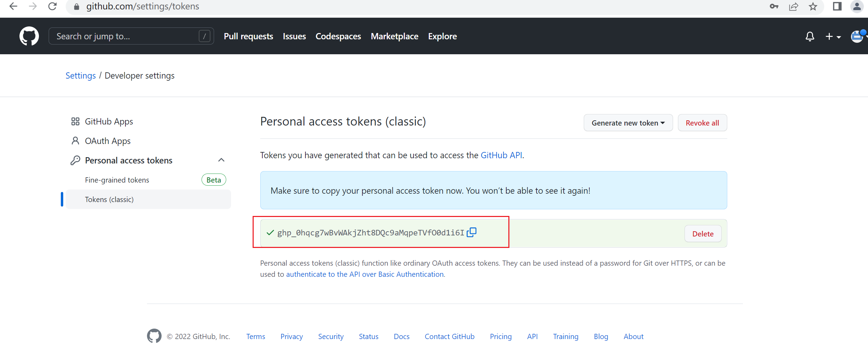This screenshot has width=868, height=362.
Task: Open OAuth Apps in sidebar
Action: pos(108,141)
